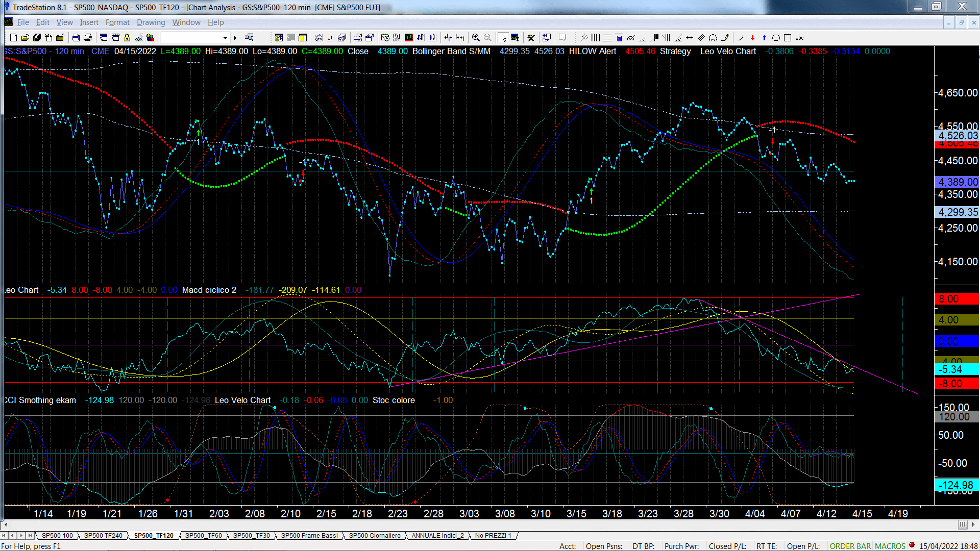Open the Window menu
This screenshot has width=980, height=551.
[x=186, y=22]
